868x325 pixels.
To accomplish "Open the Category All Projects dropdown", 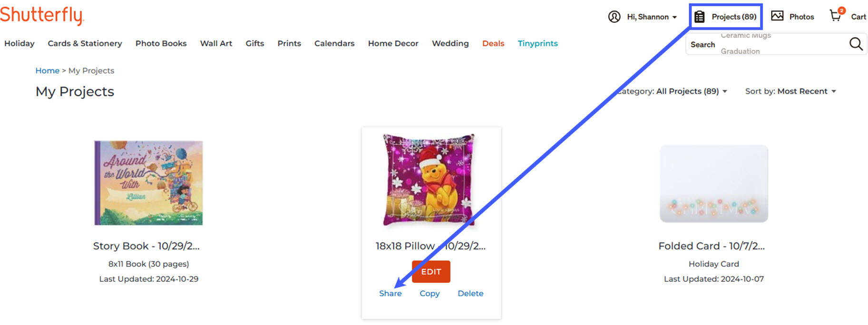I will tap(672, 91).
